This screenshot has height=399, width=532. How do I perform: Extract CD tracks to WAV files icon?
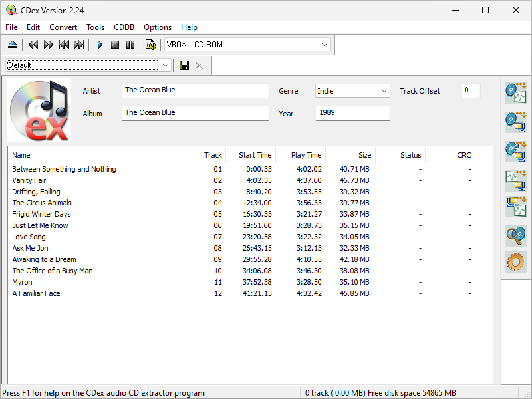pyautogui.click(x=515, y=93)
